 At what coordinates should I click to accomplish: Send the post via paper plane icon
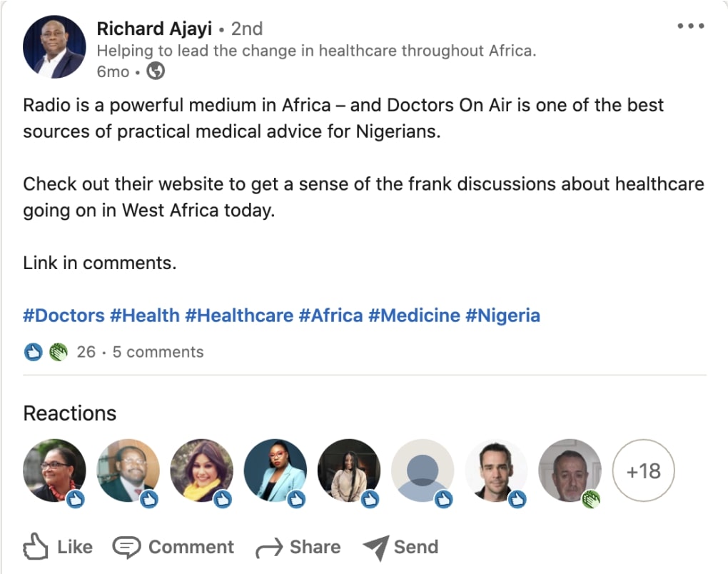pos(400,548)
